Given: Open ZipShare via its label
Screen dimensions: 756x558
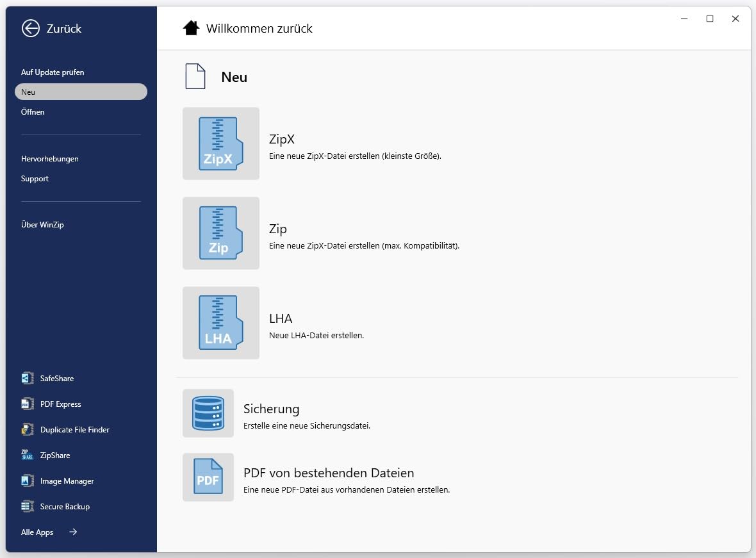Looking at the screenshot, I should 55,455.
